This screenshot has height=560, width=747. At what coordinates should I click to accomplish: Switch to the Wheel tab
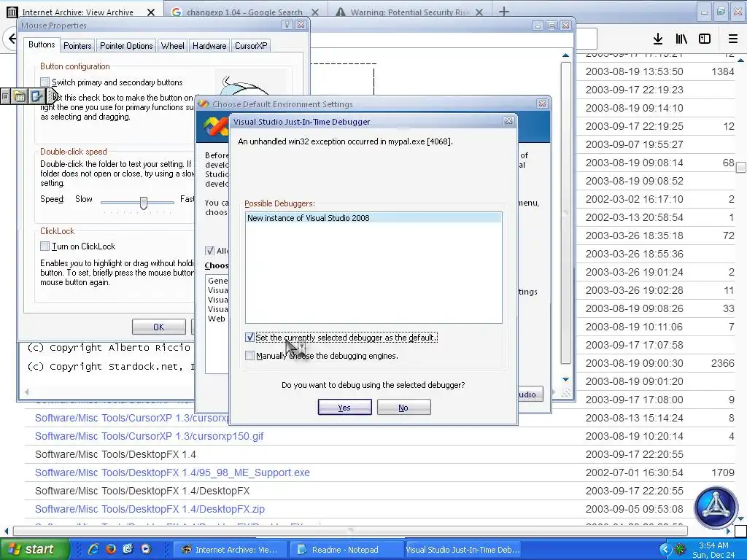click(172, 46)
